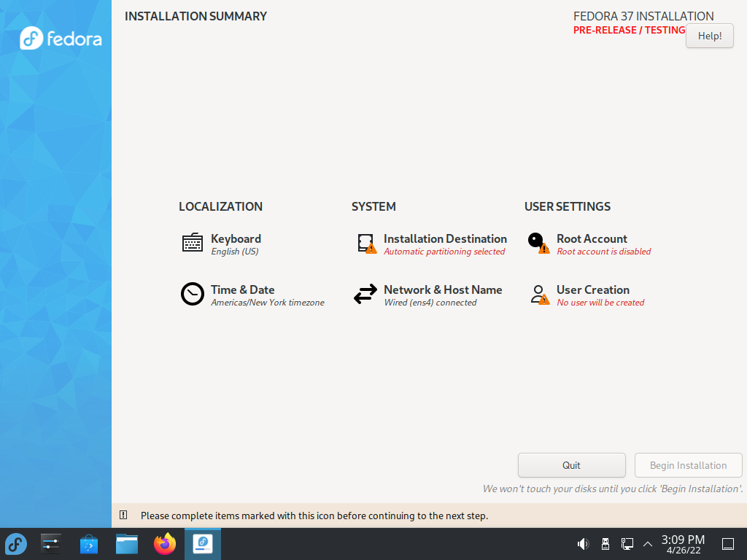Click the warning icon in the info bar

pos(123,515)
